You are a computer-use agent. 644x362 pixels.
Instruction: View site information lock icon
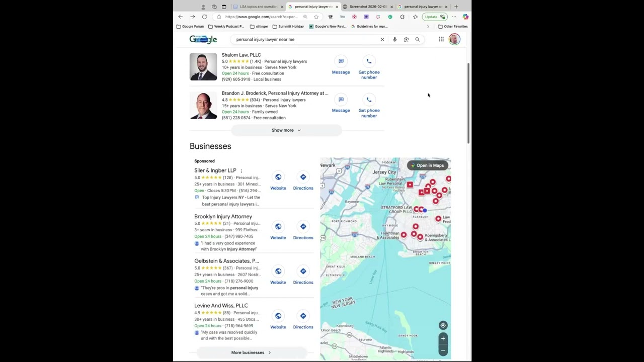pyautogui.click(x=219, y=17)
